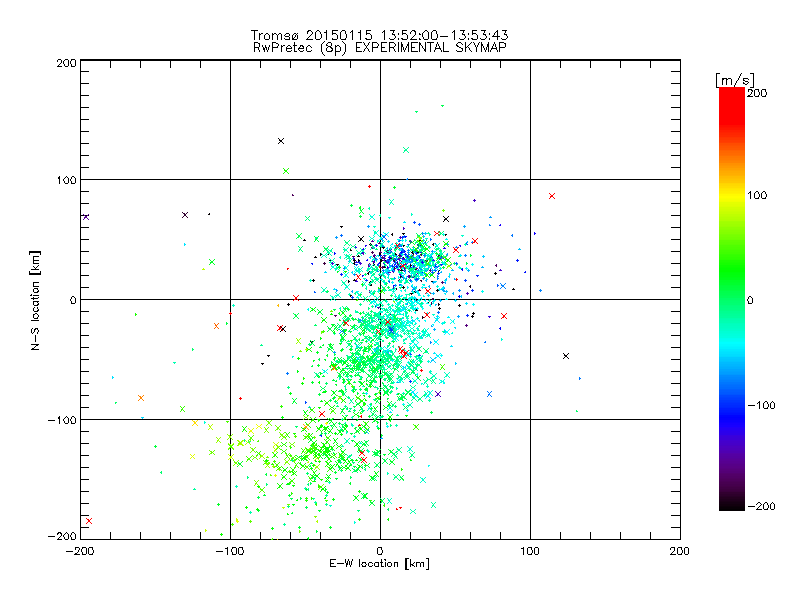Viewport: 800px width, 600px height.
Task: Select the red X marker near the southwest corner of plot
Action: coord(89,521)
